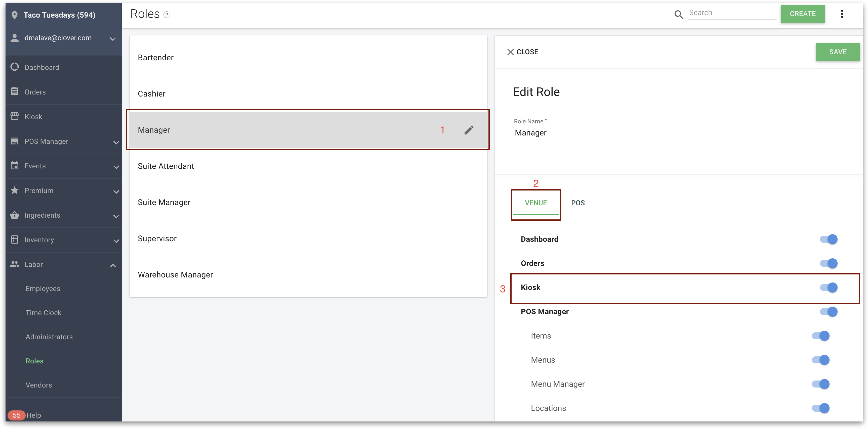Select the Warehouse Manager role
868x429 pixels.
coord(308,275)
